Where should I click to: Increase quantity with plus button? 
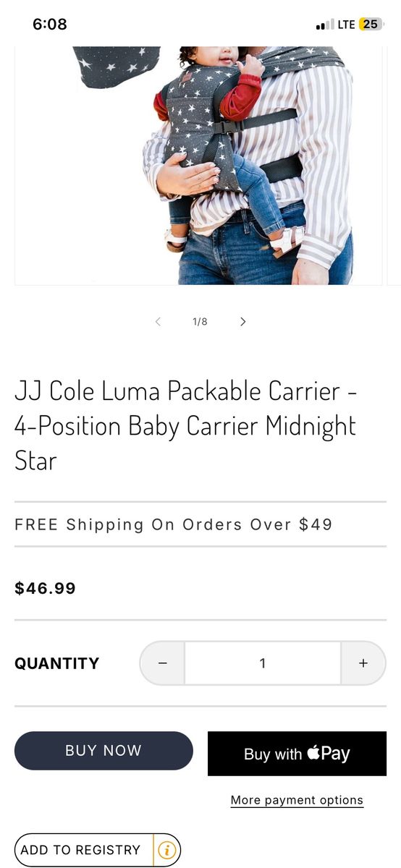pos(363,663)
